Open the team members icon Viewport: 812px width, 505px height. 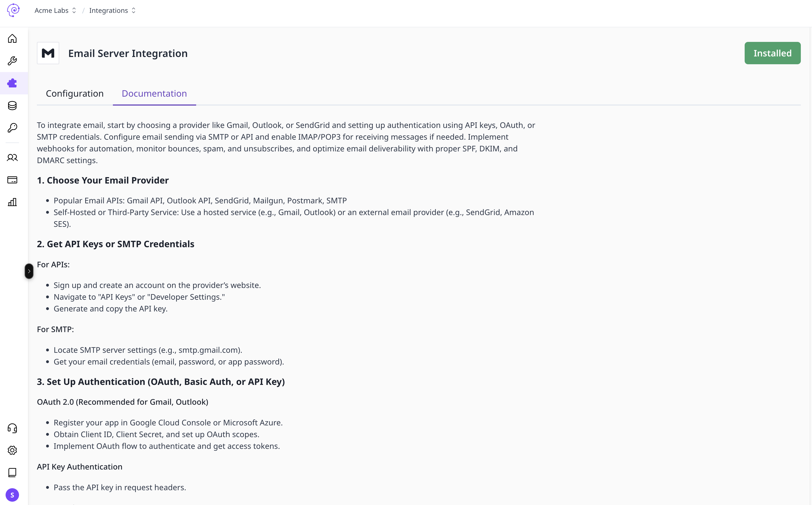[x=12, y=158]
